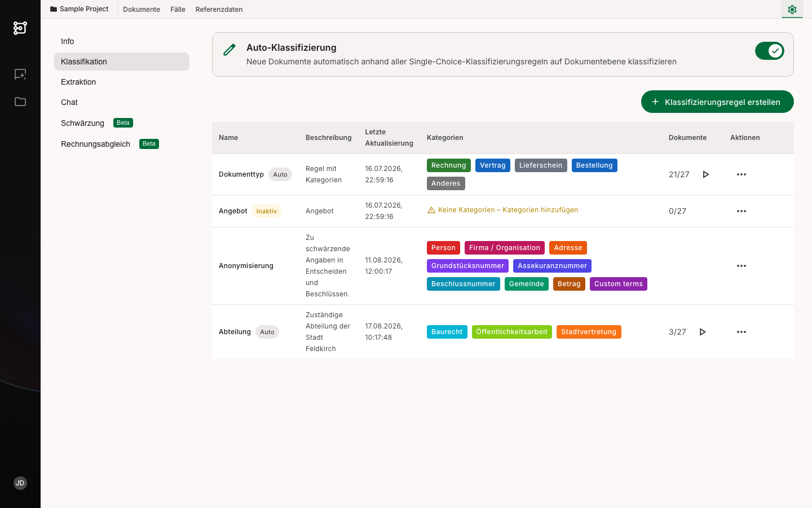Open the Sample Project breadcrumb
The width and height of the screenshot is (812, 508).
(x=79, y=9)
